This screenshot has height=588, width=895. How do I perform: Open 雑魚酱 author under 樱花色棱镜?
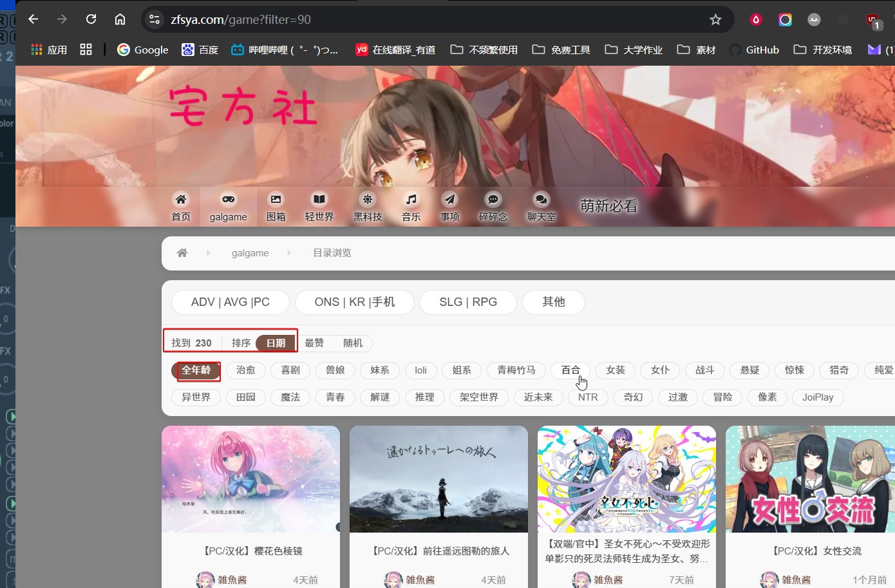point(232,580)
